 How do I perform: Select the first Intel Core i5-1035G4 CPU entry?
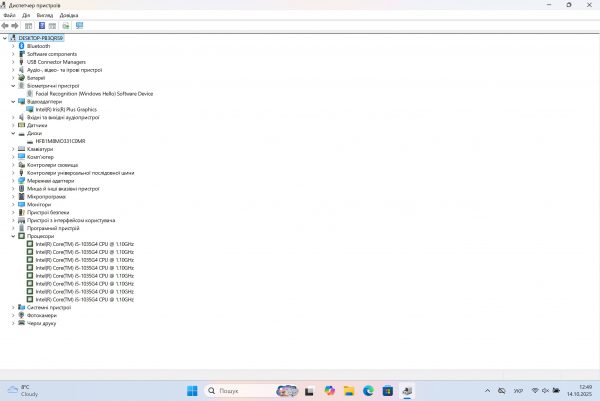84,244
